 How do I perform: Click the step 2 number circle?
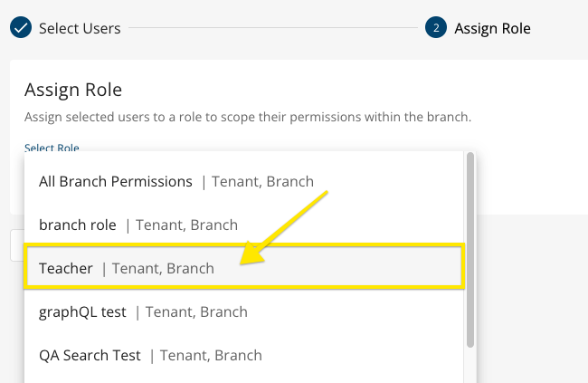(x=436, y=27)
